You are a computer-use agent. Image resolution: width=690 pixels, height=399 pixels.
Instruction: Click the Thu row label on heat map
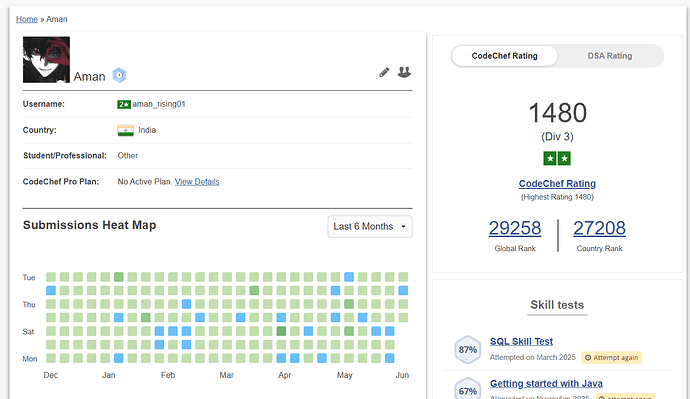point(29,304)
